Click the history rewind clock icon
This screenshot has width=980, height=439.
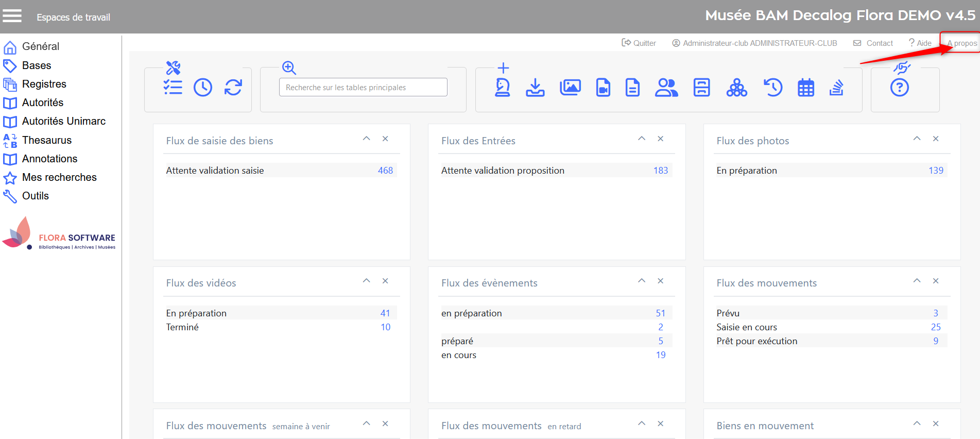(x=772, y=88)
